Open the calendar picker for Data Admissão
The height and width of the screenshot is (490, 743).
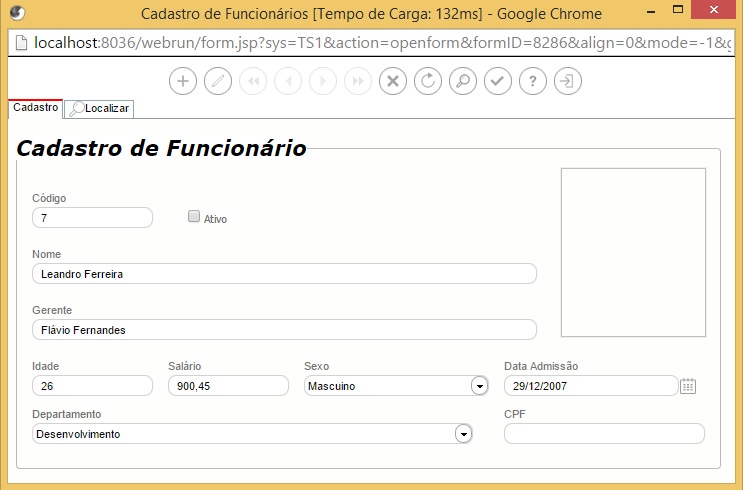point(687,386)
